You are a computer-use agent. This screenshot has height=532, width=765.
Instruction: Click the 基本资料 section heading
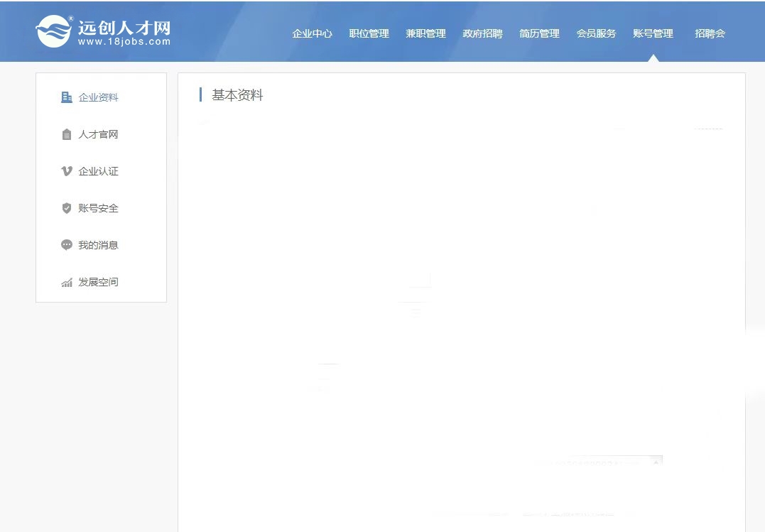(x=237, y=95)
